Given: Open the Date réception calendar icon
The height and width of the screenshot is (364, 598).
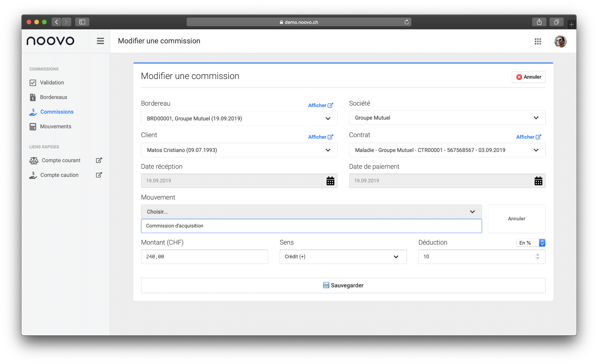Looking at the screenshot, I should click(330, 181).
